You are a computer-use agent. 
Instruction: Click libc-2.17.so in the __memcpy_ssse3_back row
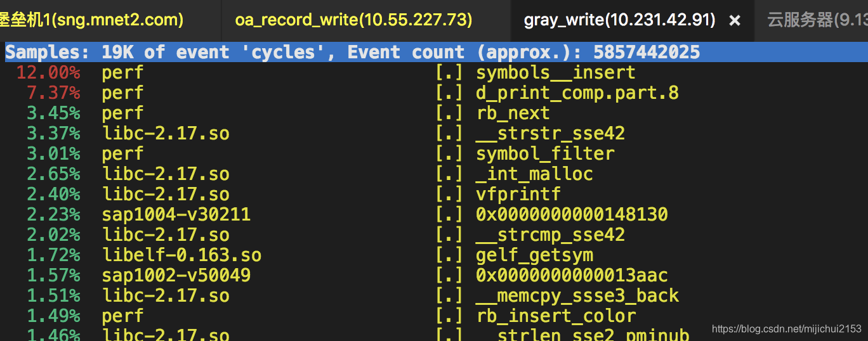click(x=166, y=296)
